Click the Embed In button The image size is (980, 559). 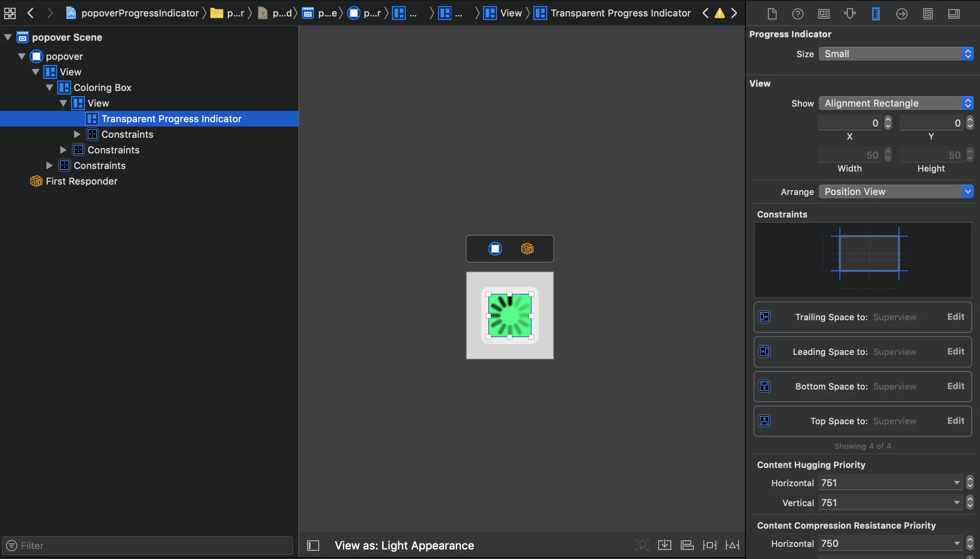coord(665,545)
